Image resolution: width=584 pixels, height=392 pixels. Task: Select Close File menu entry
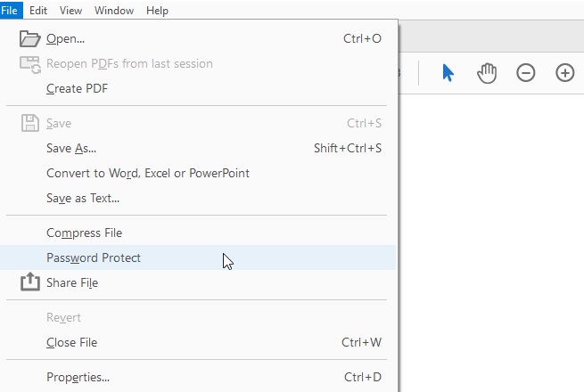click(71, 342)
